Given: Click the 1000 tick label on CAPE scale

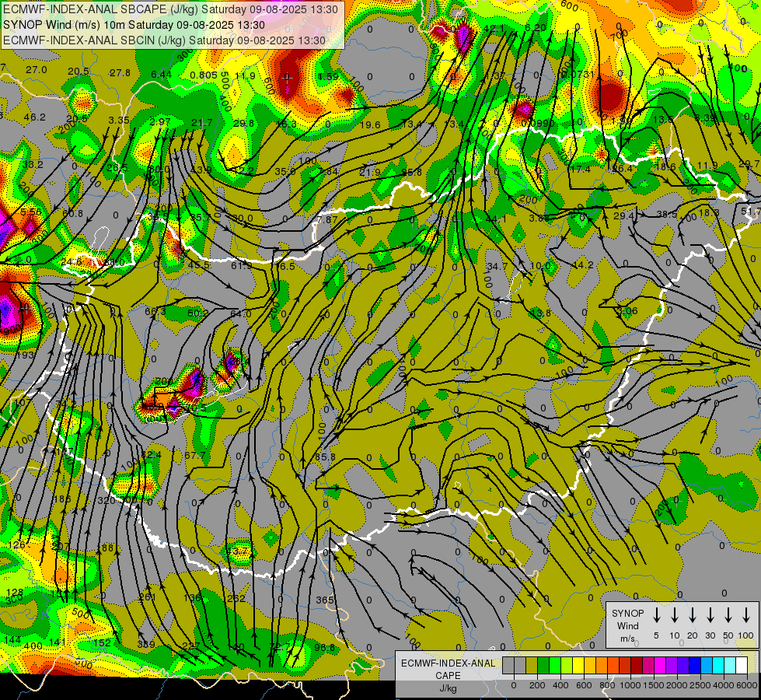Looking at the screenshot, I should click(x=630, y=685).
